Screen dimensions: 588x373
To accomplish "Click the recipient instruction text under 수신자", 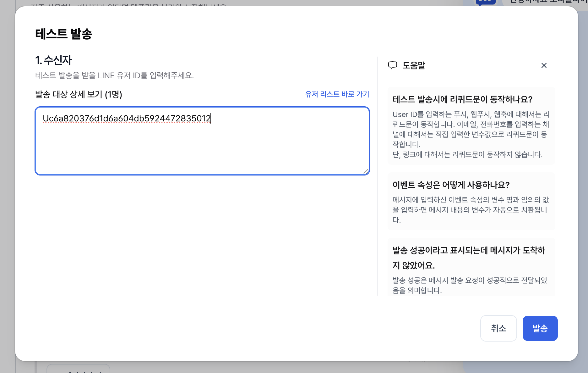I will (x=114, y=75).
